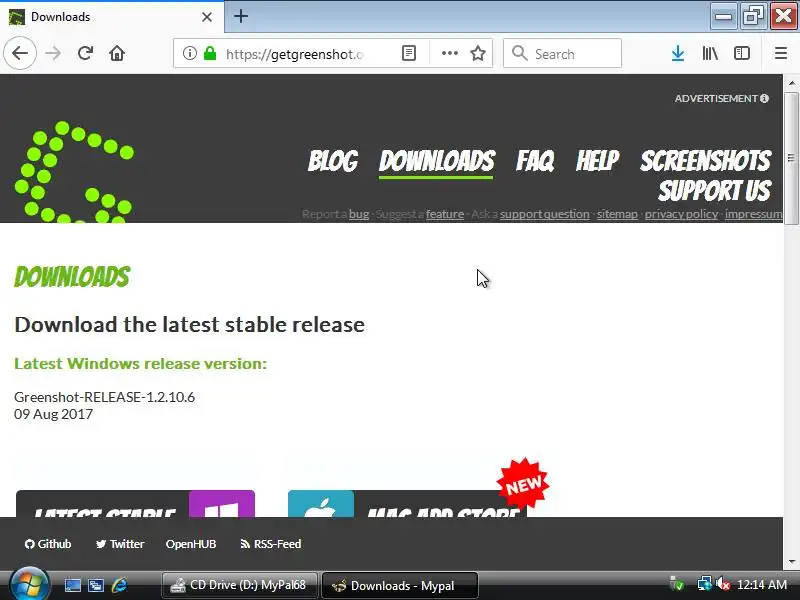Open the downloads arrow panel
The image size is (800, 600).
(x=678, y=53)
